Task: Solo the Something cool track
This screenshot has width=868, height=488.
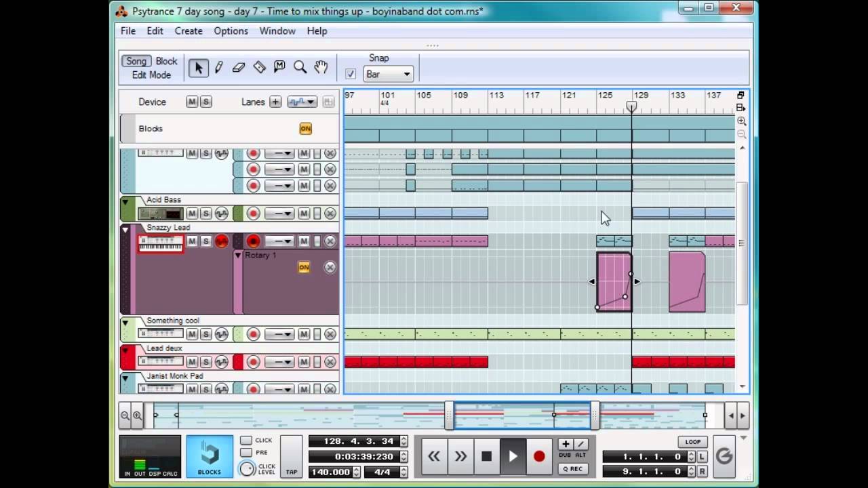Action: [206, 334]
